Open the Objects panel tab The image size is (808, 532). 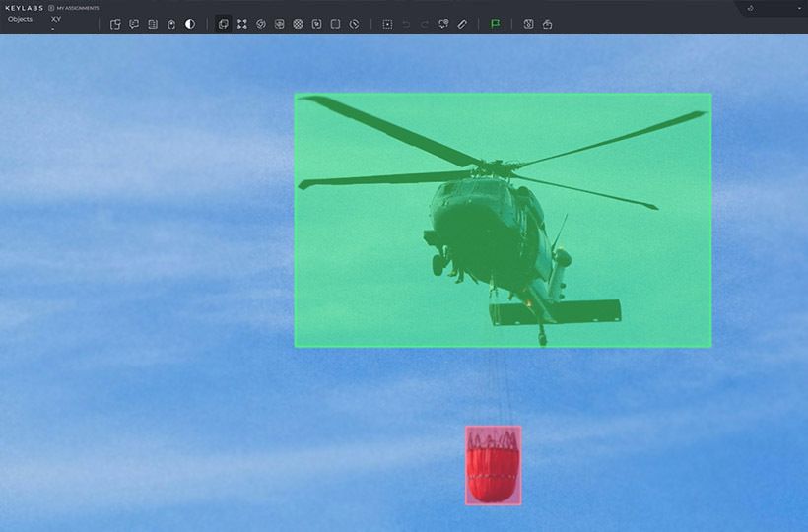point(20,19)
